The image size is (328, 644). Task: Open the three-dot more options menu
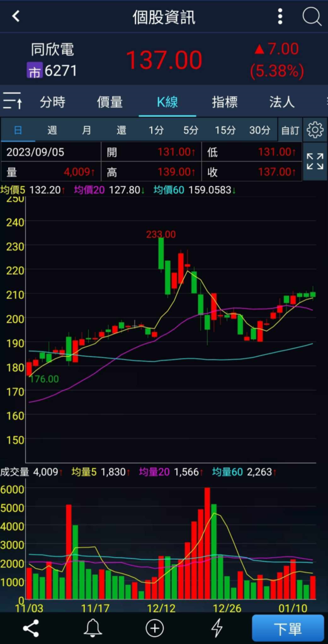pos(280,16)
